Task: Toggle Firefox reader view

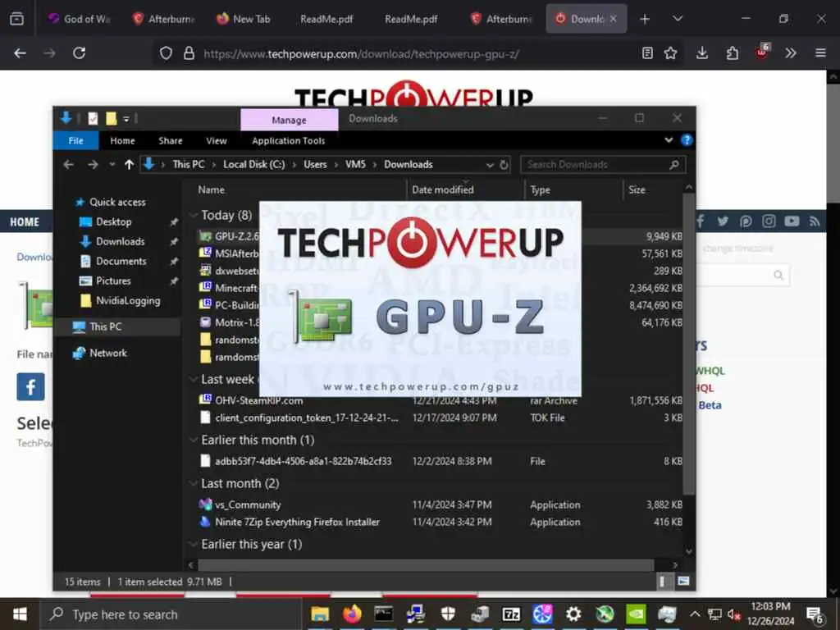Action: 647,53
